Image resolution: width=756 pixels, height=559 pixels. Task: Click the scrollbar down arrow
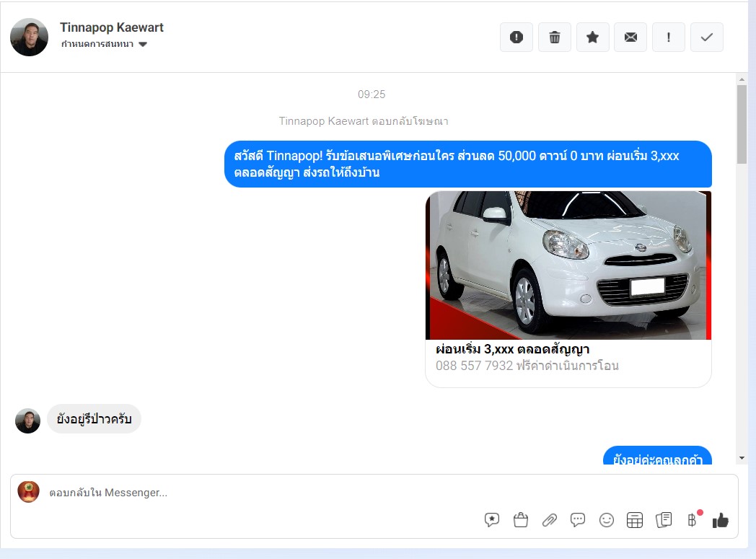click(742, 458)
